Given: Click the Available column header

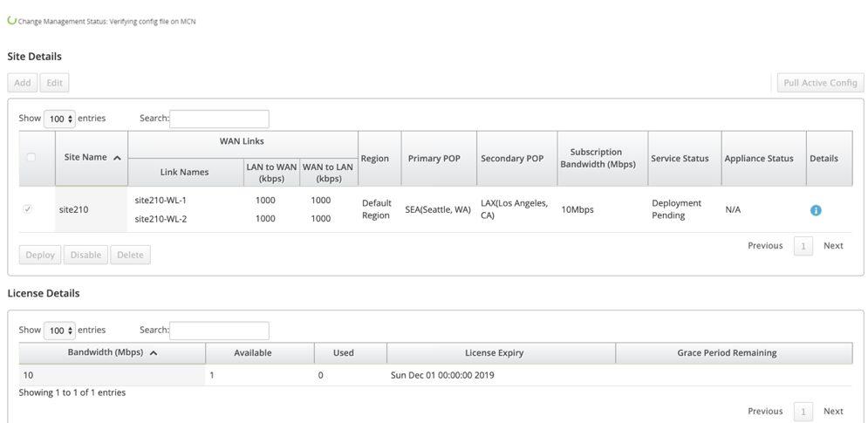Looking at the screenshot, I should [x=260, y=352].
